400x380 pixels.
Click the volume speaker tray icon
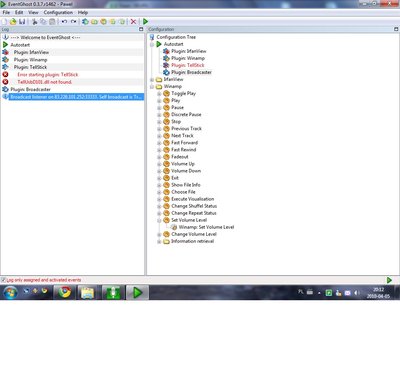(x=356, y=293)
